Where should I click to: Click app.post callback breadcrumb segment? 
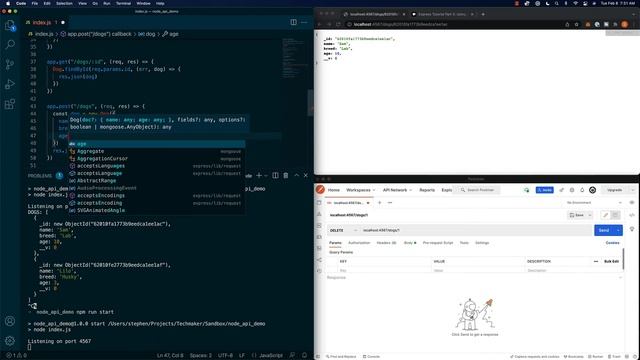tap(100, 34)
